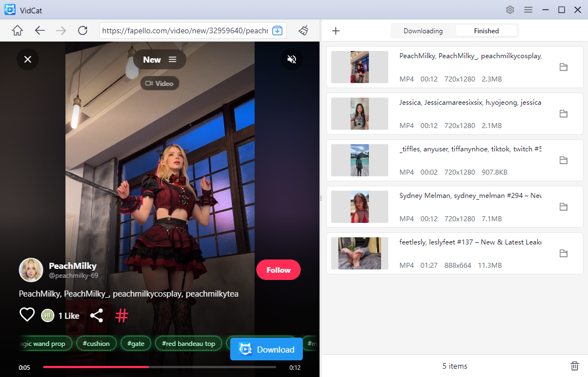Viewport: 588px width, 377px height.
Task: Delete all finished items with trash
Action: pos(575,366)
